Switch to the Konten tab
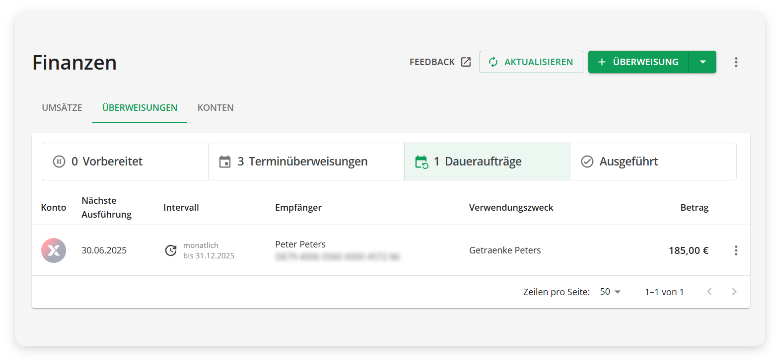780x364 pixels. (x=215, y=108)
